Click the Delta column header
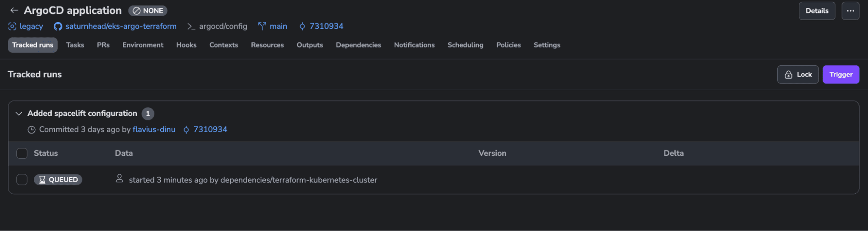The height and width of the screenshot is (231, 868). (673, 153)
